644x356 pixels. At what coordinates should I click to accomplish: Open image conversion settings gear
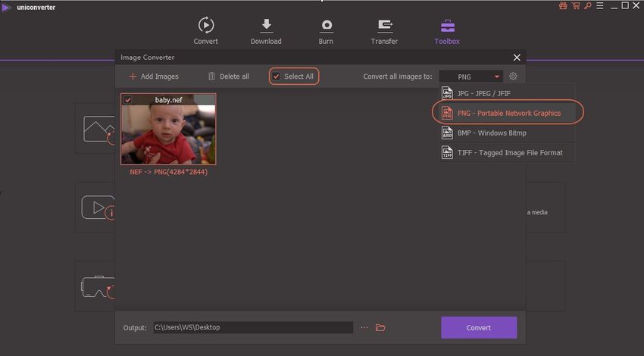click(x=513, y=77)
